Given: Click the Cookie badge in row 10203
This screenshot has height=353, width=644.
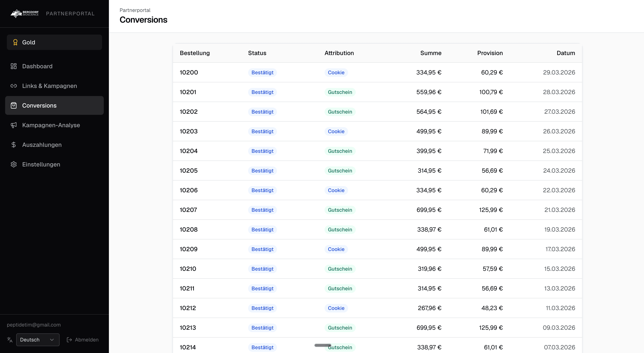Looking at the screenshot, I should click(x=336, y=131).
